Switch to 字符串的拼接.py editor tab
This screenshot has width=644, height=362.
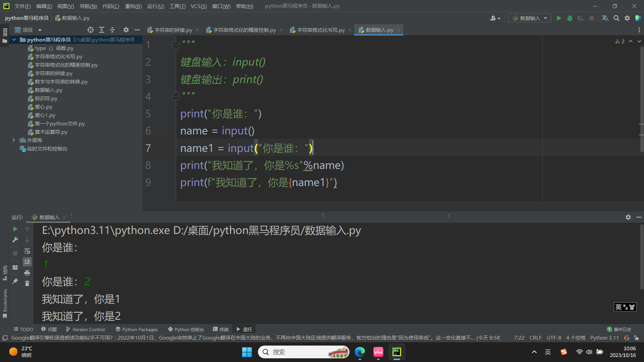tap(173, 30)
